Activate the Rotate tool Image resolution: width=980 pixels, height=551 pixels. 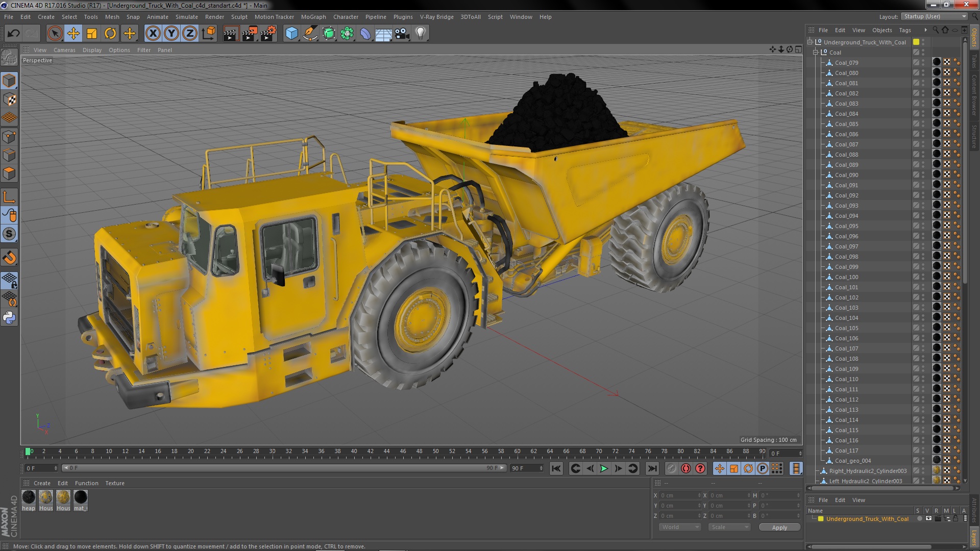tap(110, 34)
